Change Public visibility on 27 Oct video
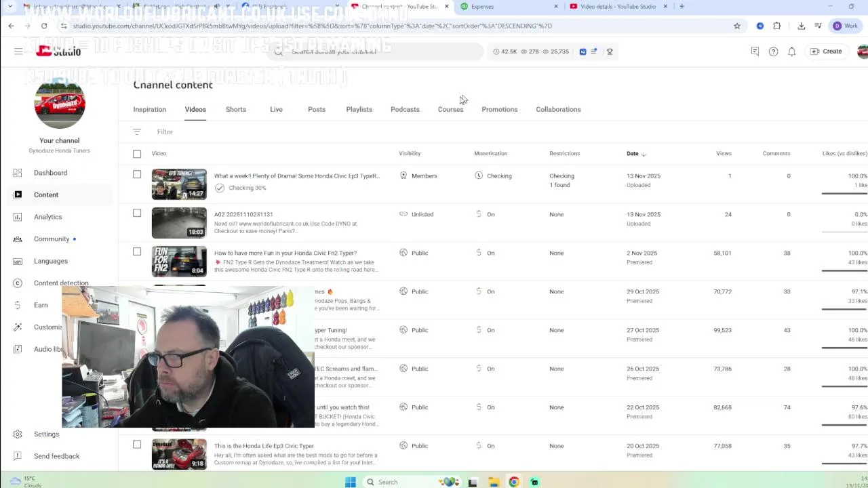This screenshot has height=488, width=868. coord(414,330)
